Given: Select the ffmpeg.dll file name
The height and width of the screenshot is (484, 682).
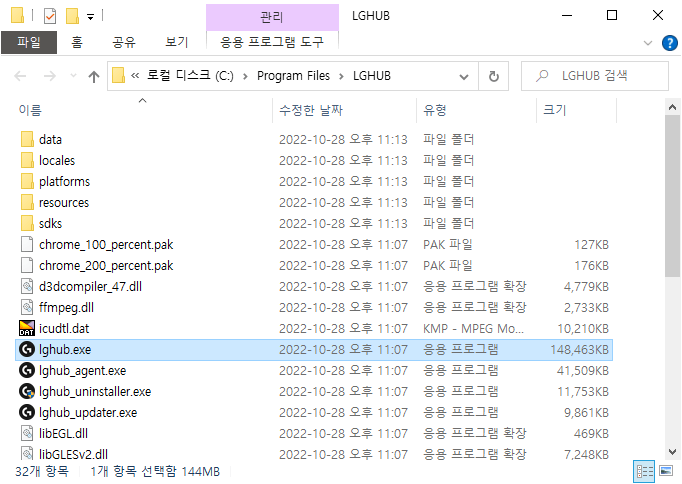Looking at the screenshot, I should coord(67,308).
